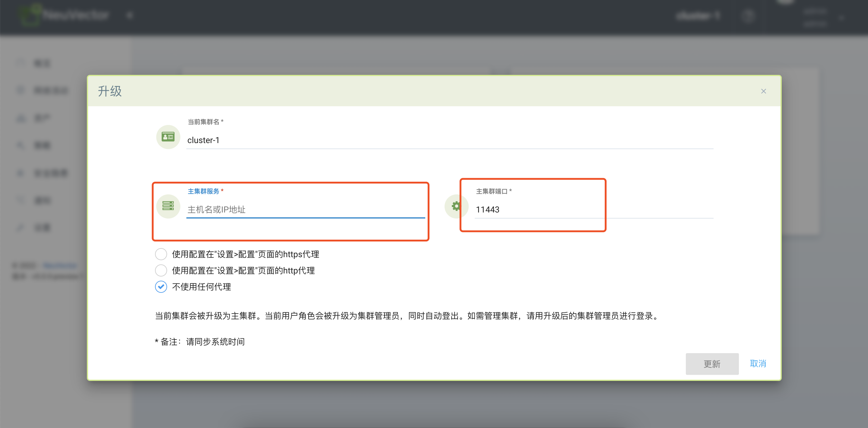Click the server icon beside 主集群服务
This screenshot has width=868, height=428.
click(x=168, y=206)
